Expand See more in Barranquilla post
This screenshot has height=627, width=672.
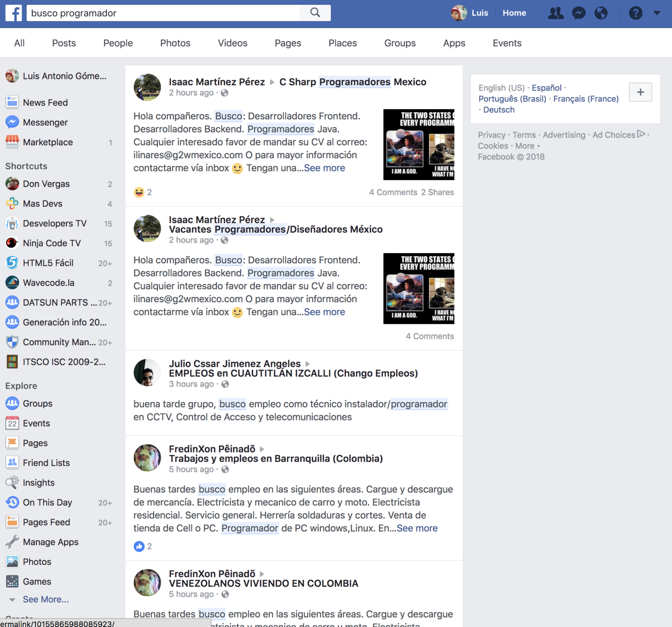pos(417,529)
